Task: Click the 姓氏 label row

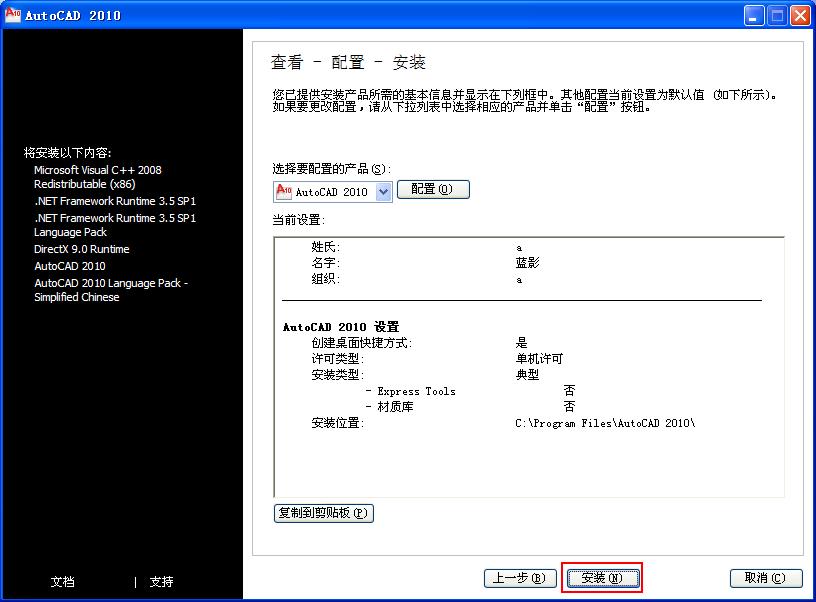Action: 325,247
